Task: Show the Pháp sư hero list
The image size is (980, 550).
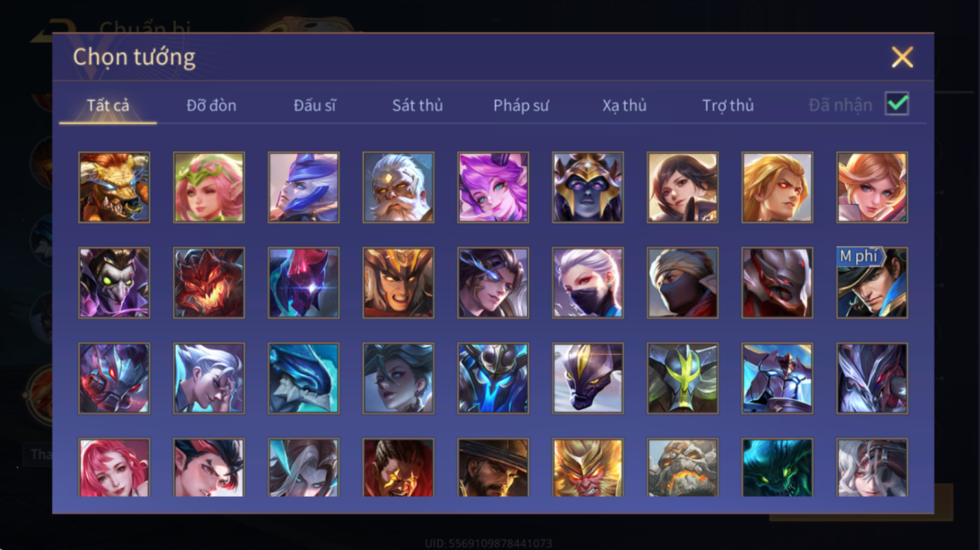Action: click(x=521, y=105)
